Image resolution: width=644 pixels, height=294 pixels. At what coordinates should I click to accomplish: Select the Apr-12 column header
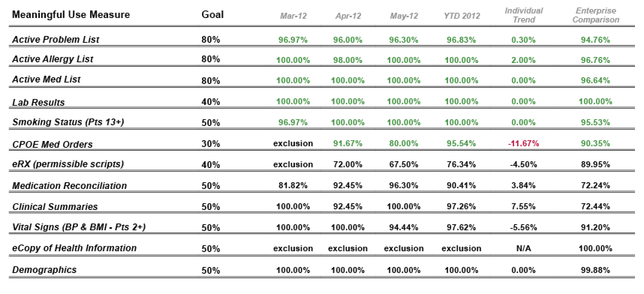click(x=348, y=16)
